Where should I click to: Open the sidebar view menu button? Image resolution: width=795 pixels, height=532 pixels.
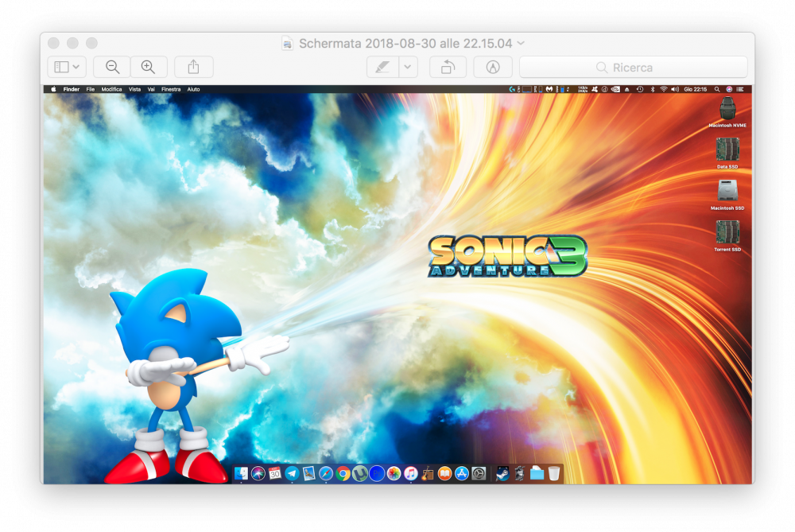[x=67, y=67]
